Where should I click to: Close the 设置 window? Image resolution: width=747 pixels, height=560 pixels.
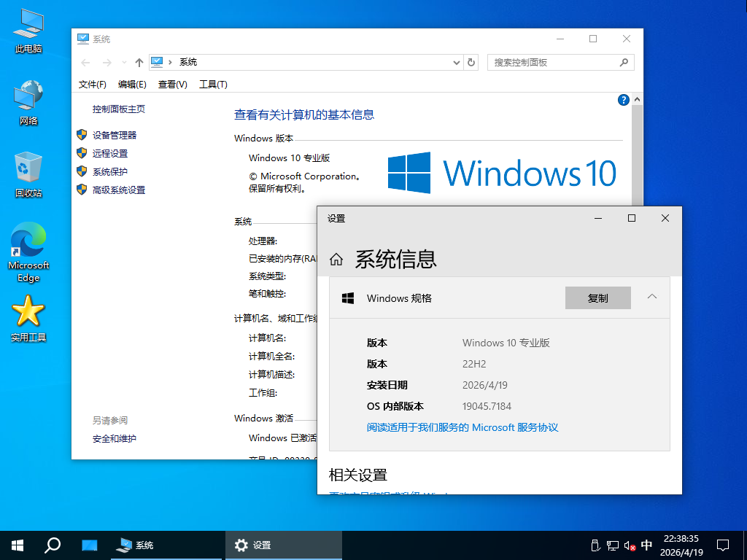[x=665, y=218]
